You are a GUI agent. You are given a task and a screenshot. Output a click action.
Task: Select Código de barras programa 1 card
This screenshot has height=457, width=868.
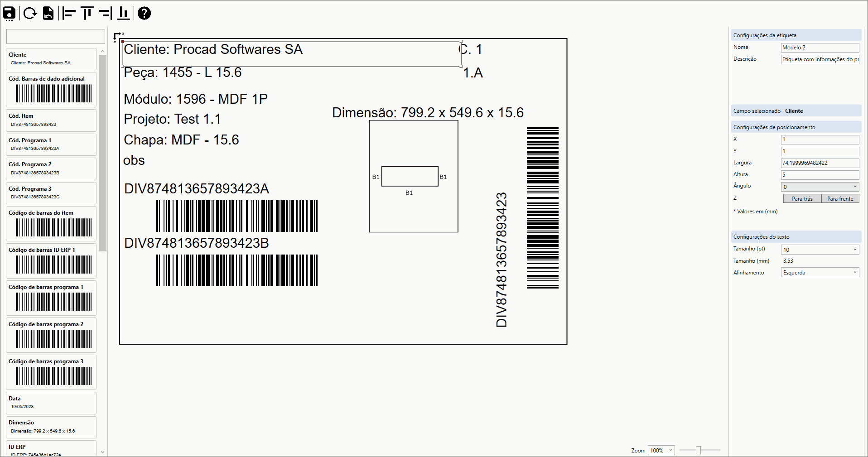[51, 298]
